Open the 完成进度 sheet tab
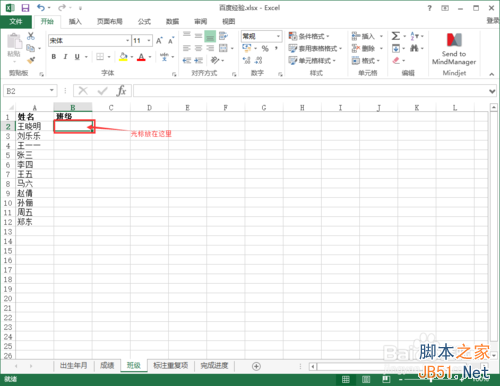Screen dimensions: 500x386 click(214, 366)
